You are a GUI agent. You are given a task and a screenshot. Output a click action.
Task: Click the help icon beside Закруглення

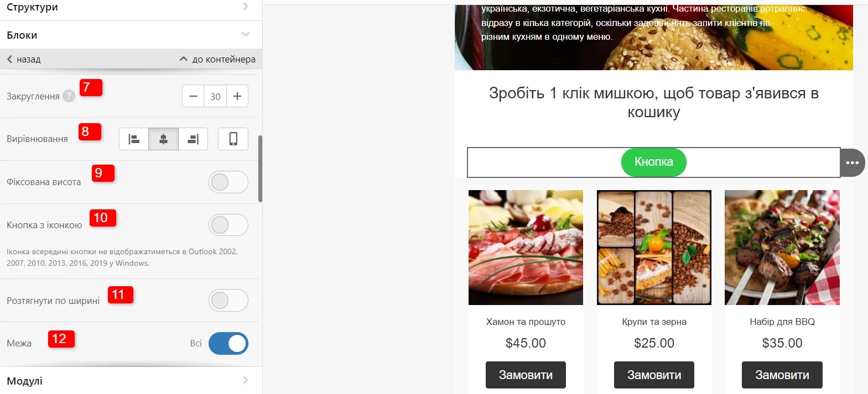point(69,96)
